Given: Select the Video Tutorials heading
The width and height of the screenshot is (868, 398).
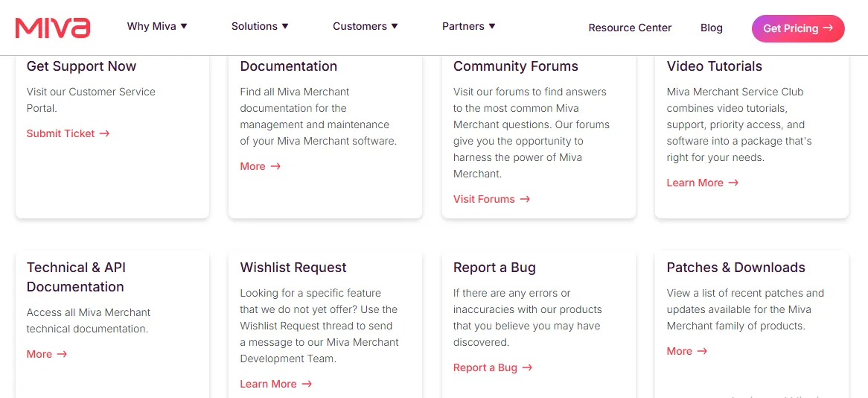Looking at the screenshot, I should [715, 66].
